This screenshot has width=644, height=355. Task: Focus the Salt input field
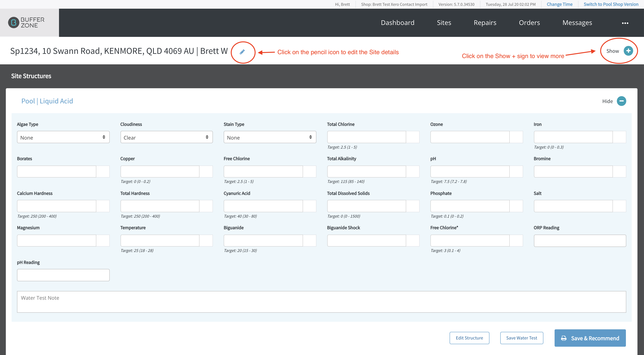[573, 206]
